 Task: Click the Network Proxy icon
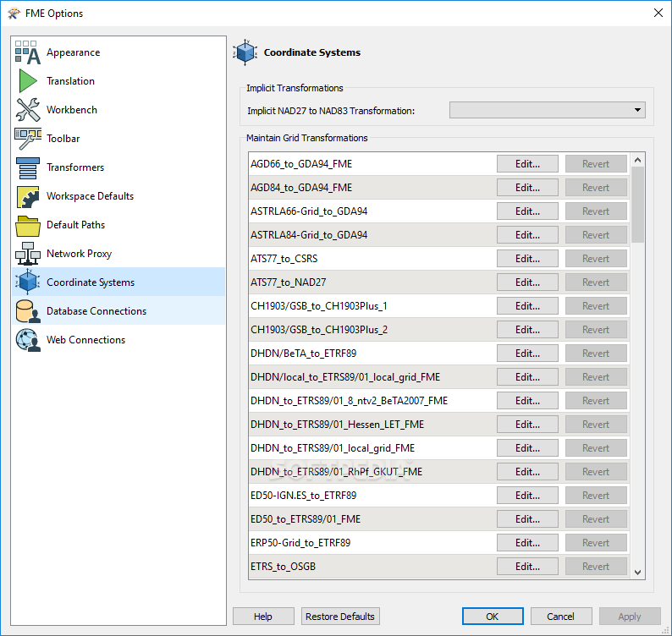pos(28,254)
